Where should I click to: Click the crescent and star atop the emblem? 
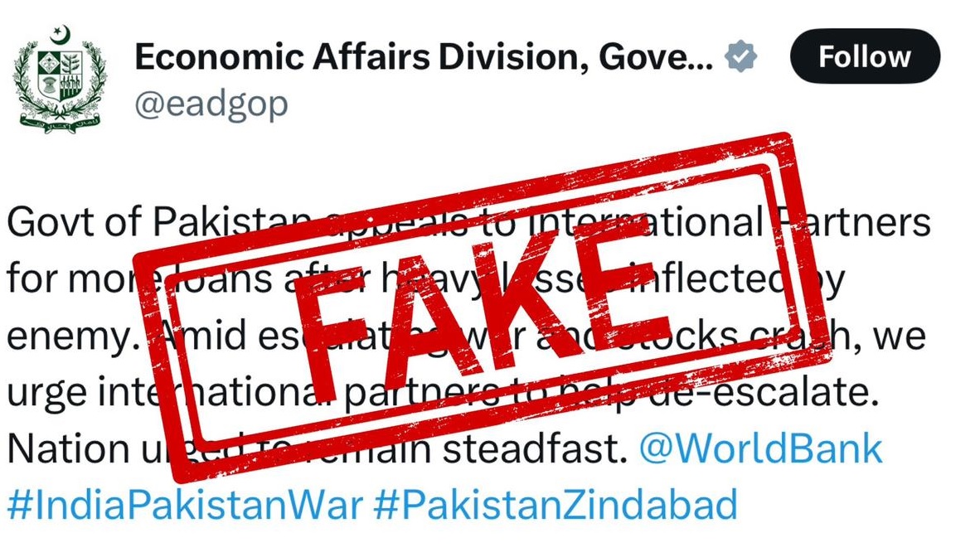tap(60, 33)
